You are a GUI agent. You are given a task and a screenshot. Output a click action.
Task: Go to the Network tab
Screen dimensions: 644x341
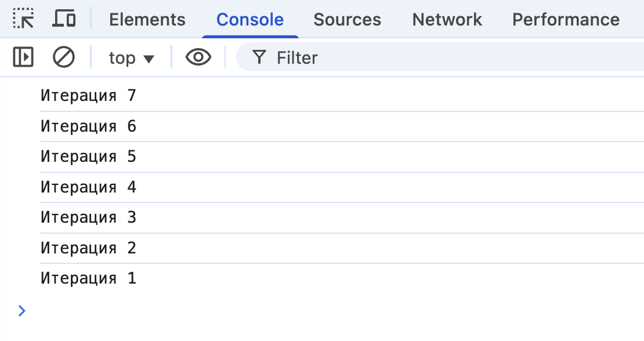tap(447, 20)
